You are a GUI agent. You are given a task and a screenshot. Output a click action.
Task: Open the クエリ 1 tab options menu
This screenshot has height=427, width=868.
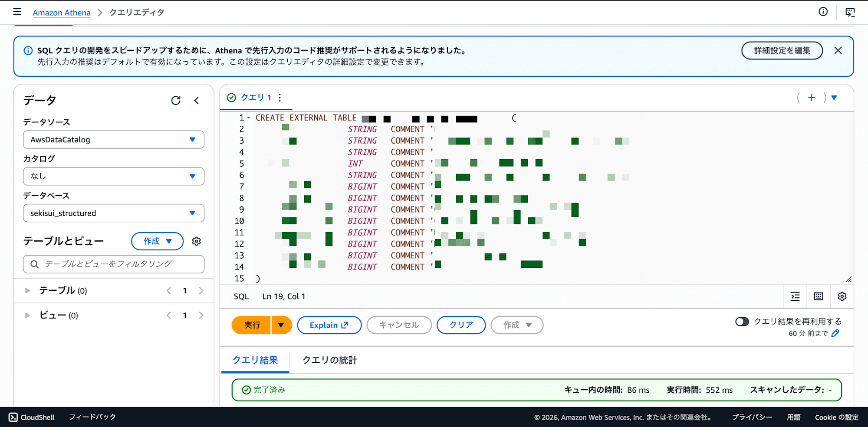tap(280, 98)
